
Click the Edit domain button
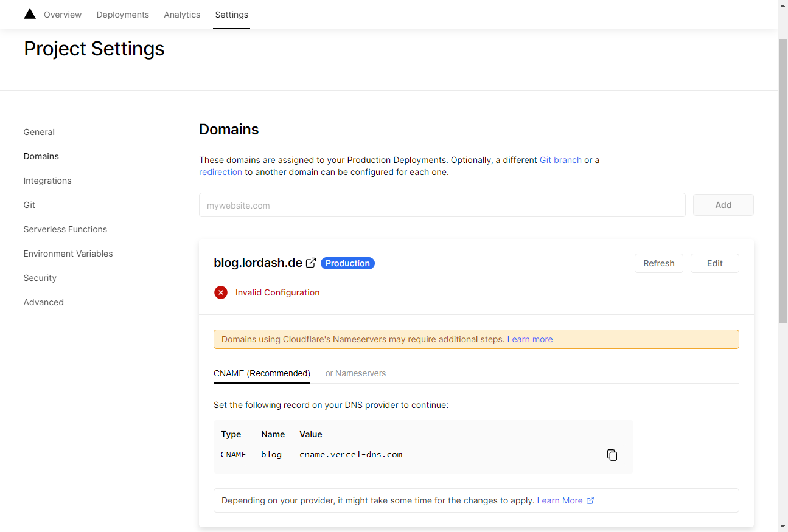(x=715, y=263)
